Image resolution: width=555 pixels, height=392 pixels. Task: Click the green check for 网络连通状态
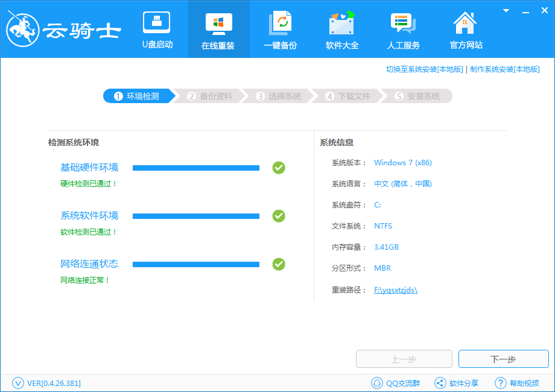pyautogui.click(x=279, y=264)
